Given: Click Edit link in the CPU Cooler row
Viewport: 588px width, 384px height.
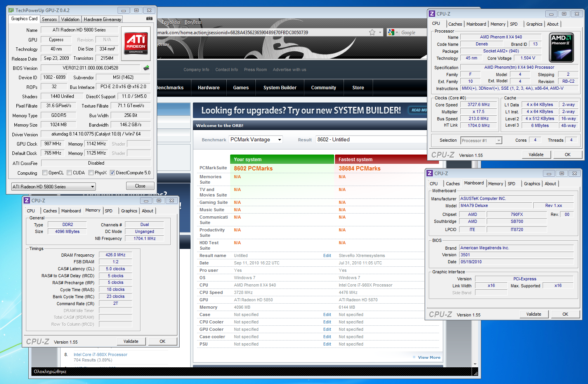Looking at the screenshot, I should 327,322.
